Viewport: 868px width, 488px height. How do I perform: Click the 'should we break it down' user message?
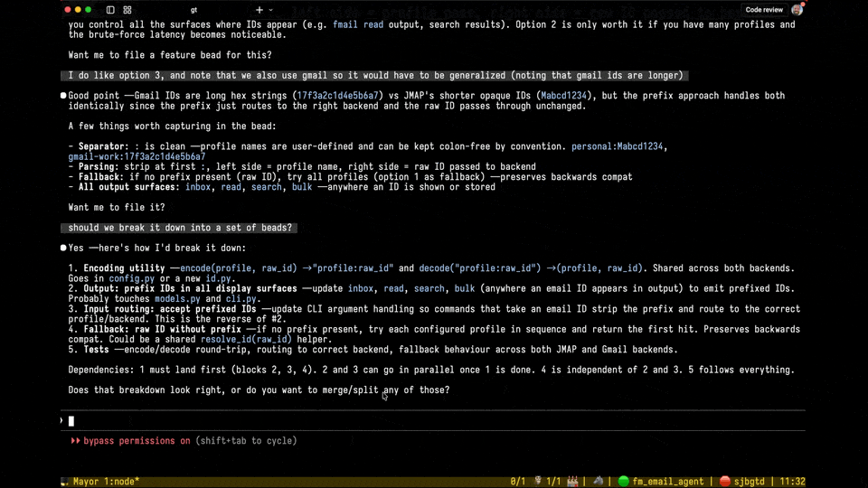(179, 228)
